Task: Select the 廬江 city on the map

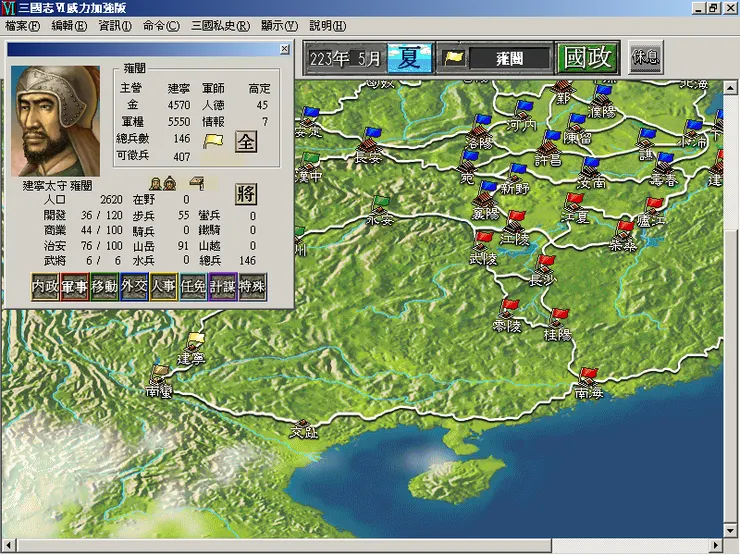Action: 652,212
